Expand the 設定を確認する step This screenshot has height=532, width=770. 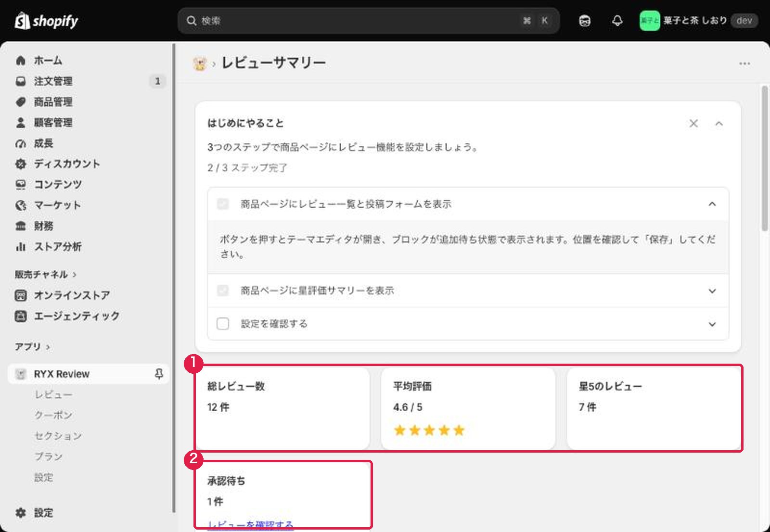click(712, 324)
